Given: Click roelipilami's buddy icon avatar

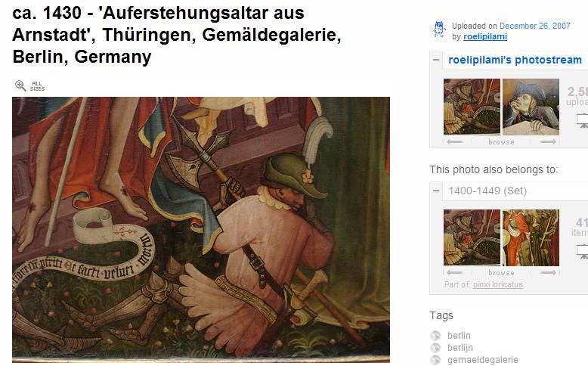Looking at the screenshot, I should point(439,29).
